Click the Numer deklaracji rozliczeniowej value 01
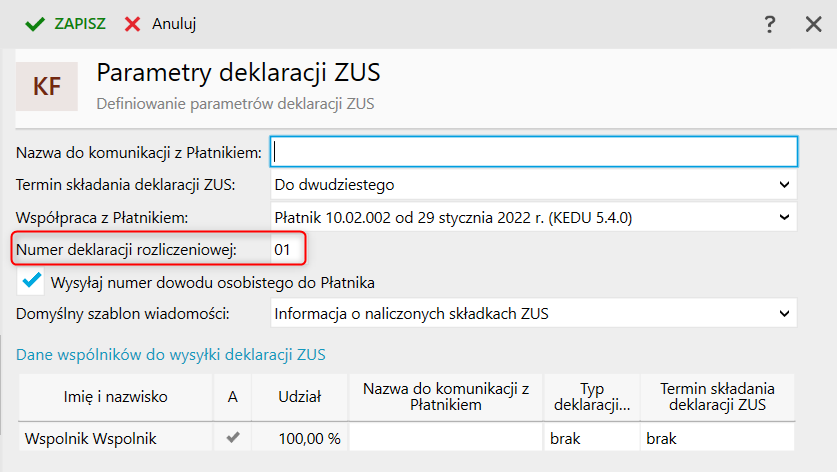 282,249
